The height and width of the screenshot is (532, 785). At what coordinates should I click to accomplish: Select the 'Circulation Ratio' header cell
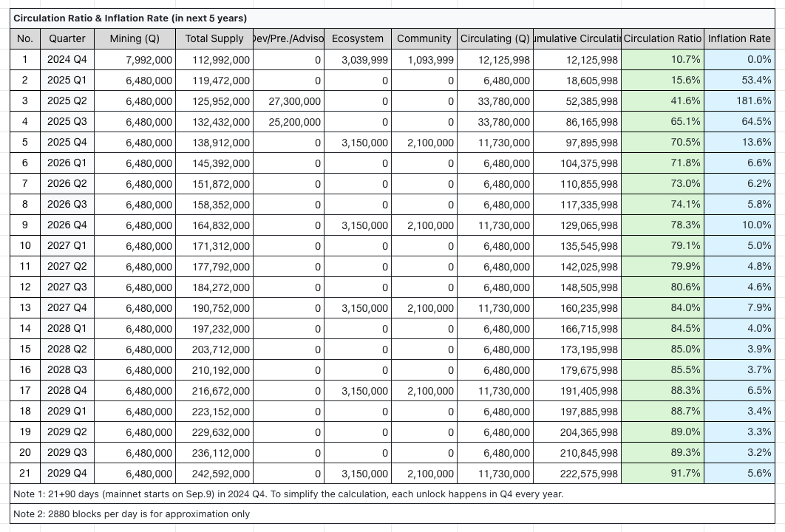point(662,38)
